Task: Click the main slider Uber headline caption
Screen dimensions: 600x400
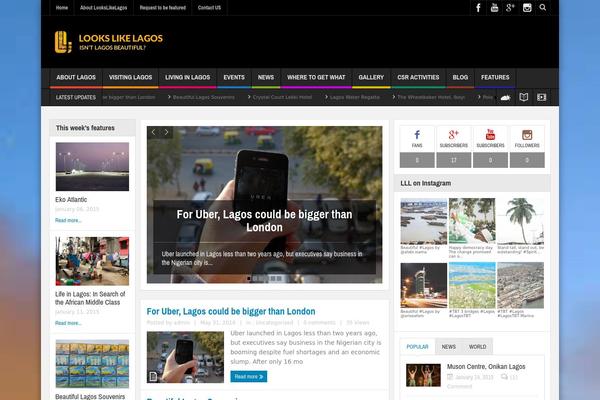Action: pos(264,221)
